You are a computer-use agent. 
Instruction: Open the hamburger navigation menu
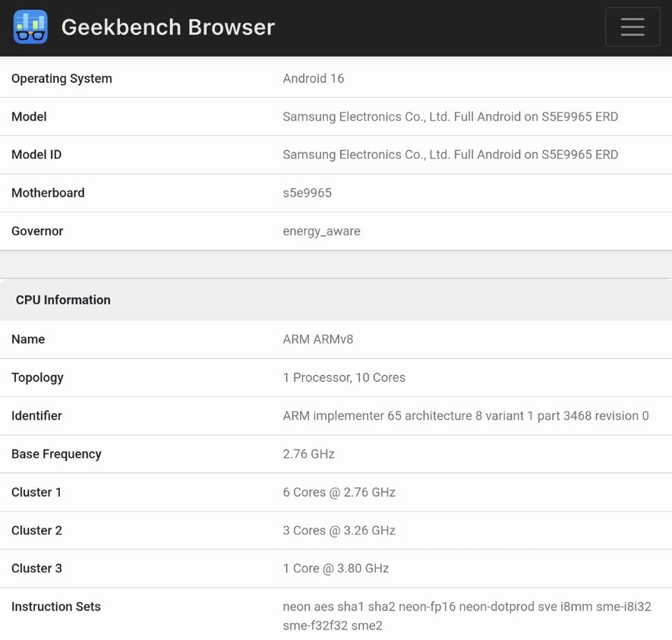pos(632,27)
